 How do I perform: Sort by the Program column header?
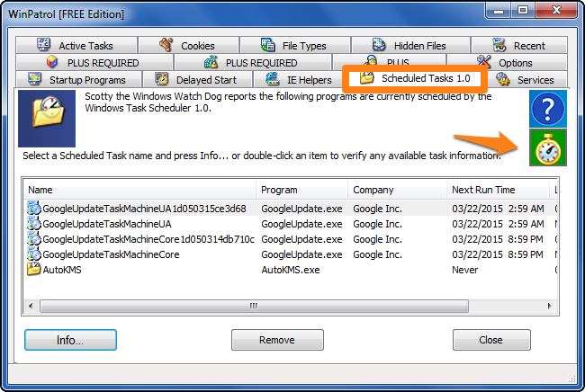[301, 190]
